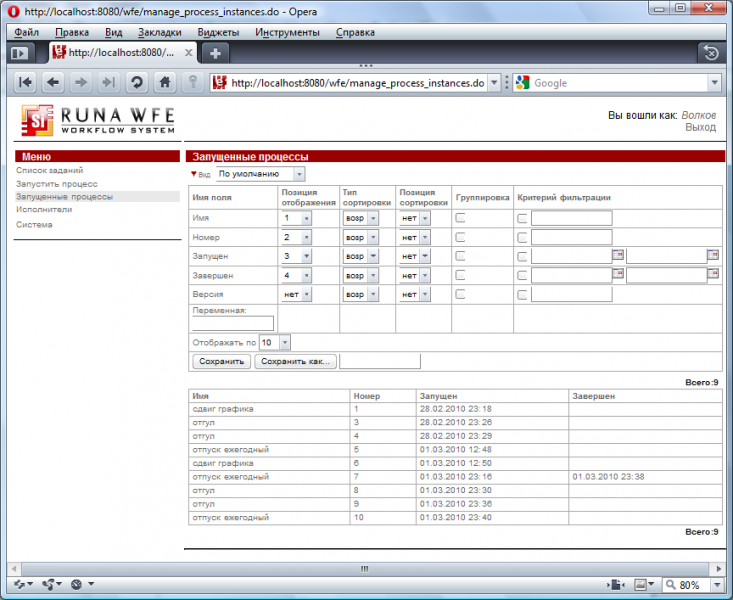Screen dimensions: 733x600
Task: Click the horizontal scrollbar thumb
Action: point(367,569)
